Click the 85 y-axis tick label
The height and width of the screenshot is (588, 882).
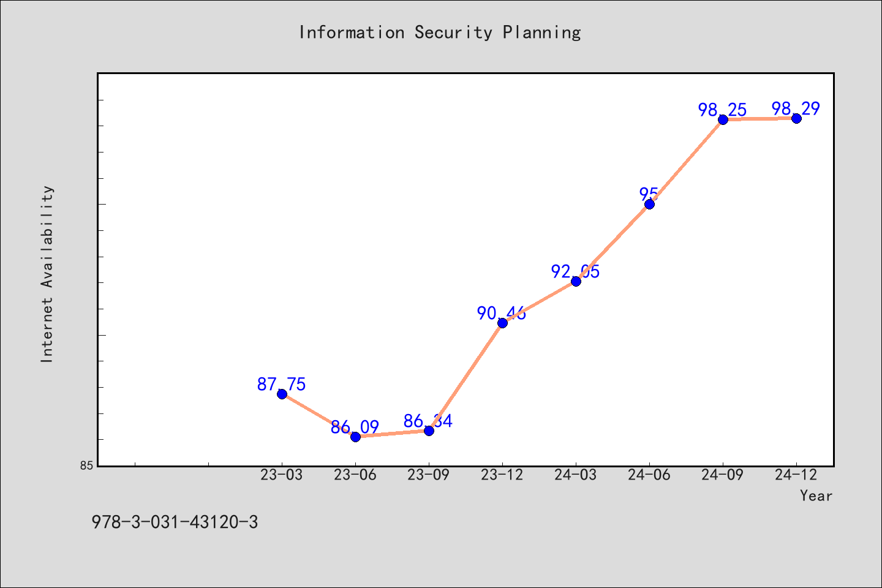pos(87,466)
